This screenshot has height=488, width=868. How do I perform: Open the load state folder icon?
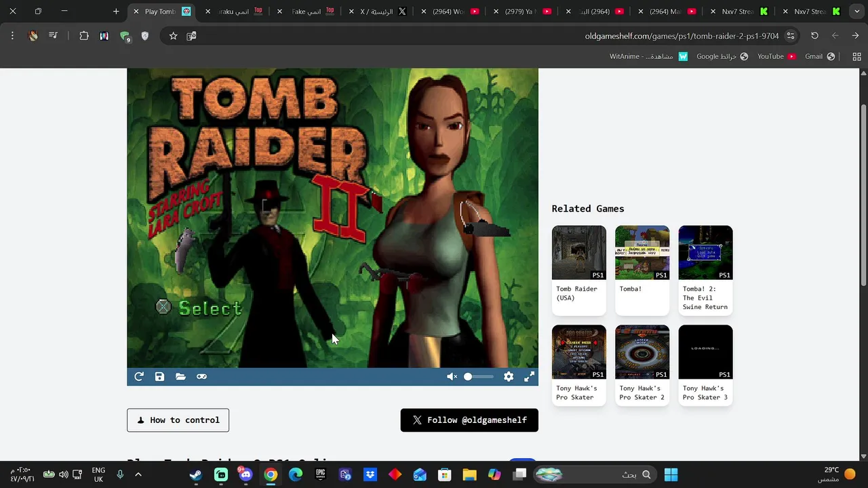(x=180, y=377)
